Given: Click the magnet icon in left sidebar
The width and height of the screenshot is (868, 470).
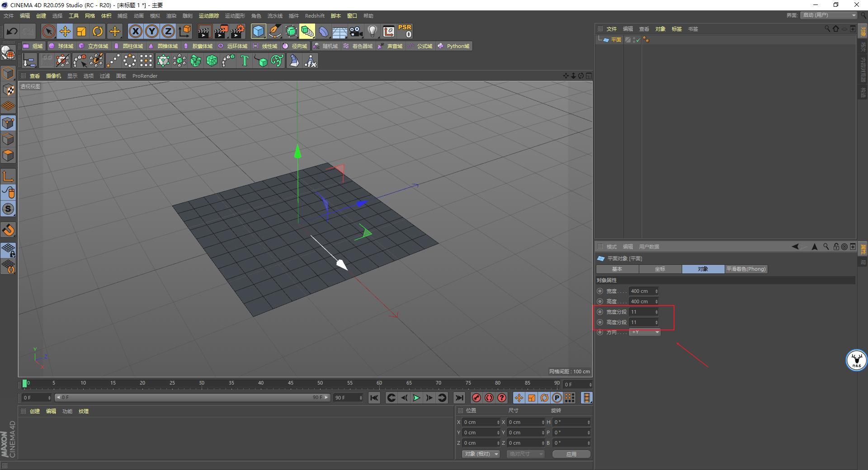Looking at the screenshot, I should coord(8,230).
